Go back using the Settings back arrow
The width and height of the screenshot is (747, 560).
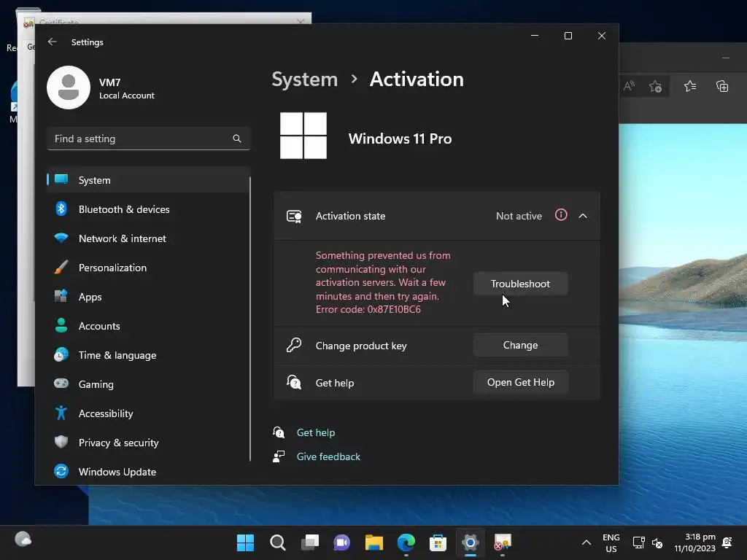[x=53, y=42]
